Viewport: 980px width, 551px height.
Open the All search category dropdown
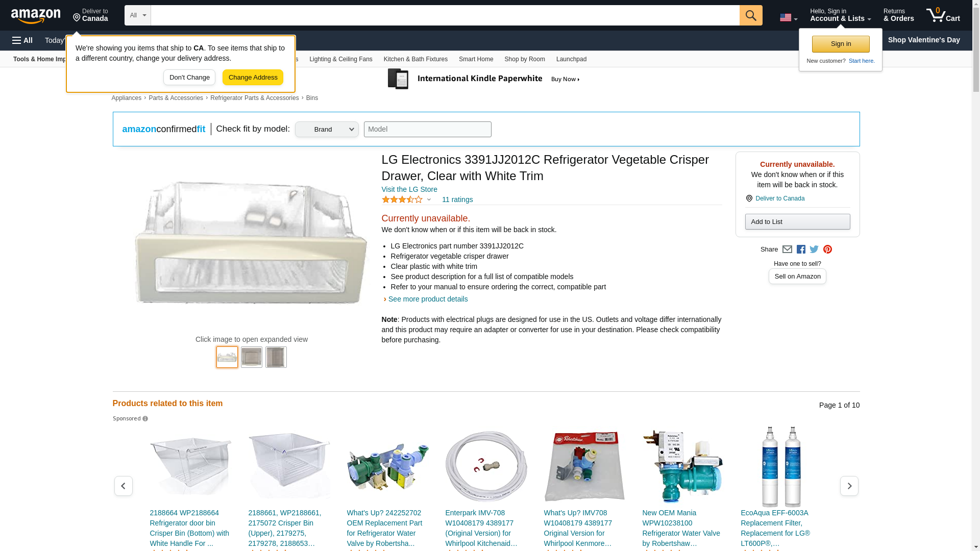click(137, 15)
